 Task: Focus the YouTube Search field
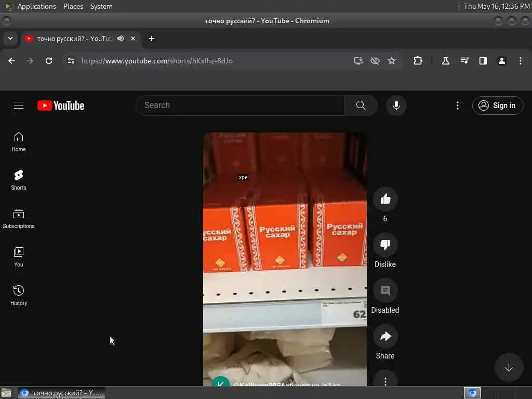(x=240, y=105)
